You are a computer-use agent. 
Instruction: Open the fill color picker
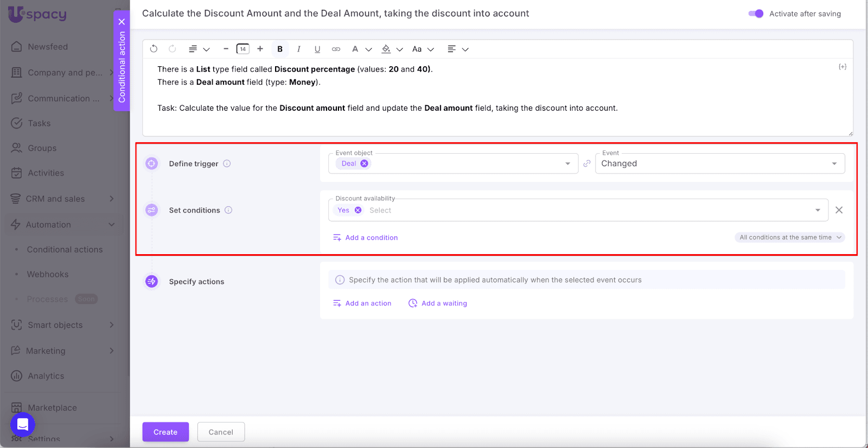tap(386, 49)
